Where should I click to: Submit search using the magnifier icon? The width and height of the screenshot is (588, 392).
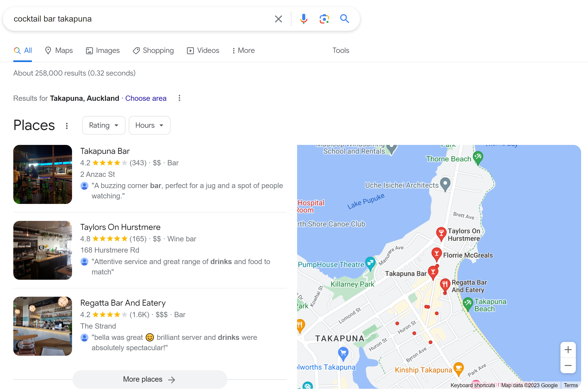click(x=345, y=19)
